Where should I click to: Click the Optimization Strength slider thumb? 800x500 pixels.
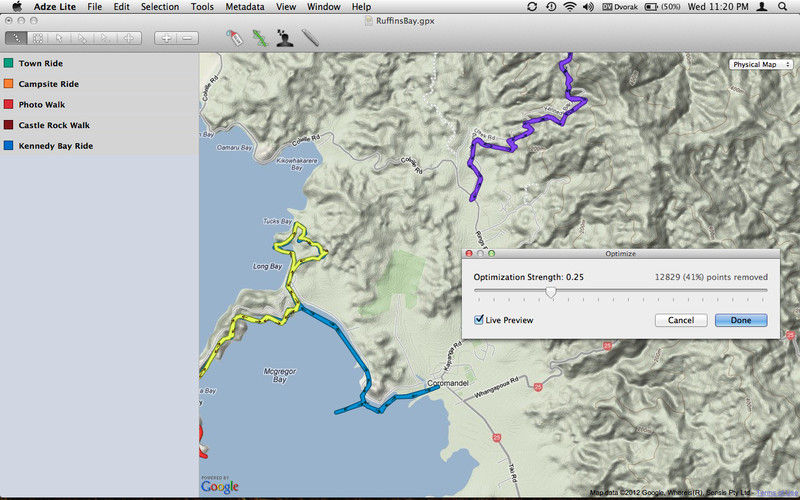pyautogui.click(x=550, y=292)
